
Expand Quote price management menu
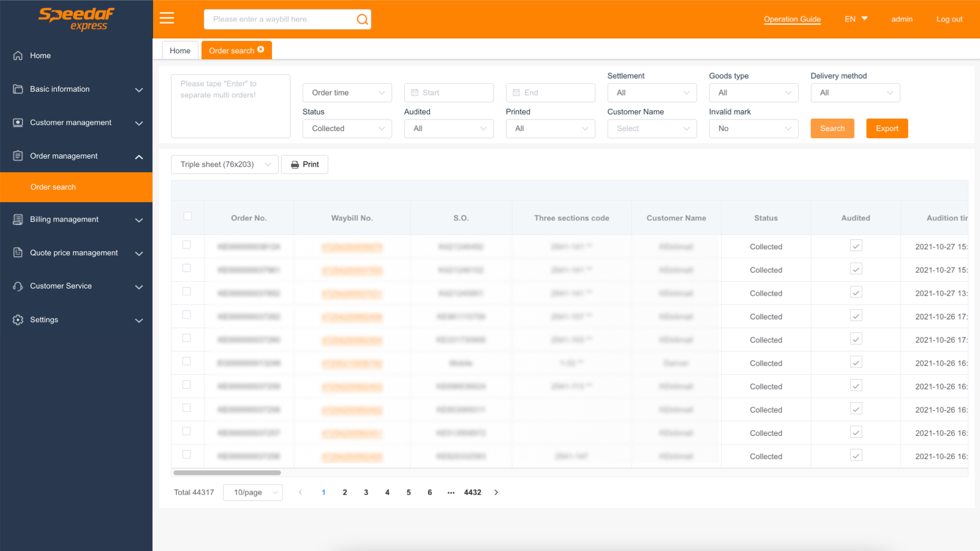tap(139, 253)
